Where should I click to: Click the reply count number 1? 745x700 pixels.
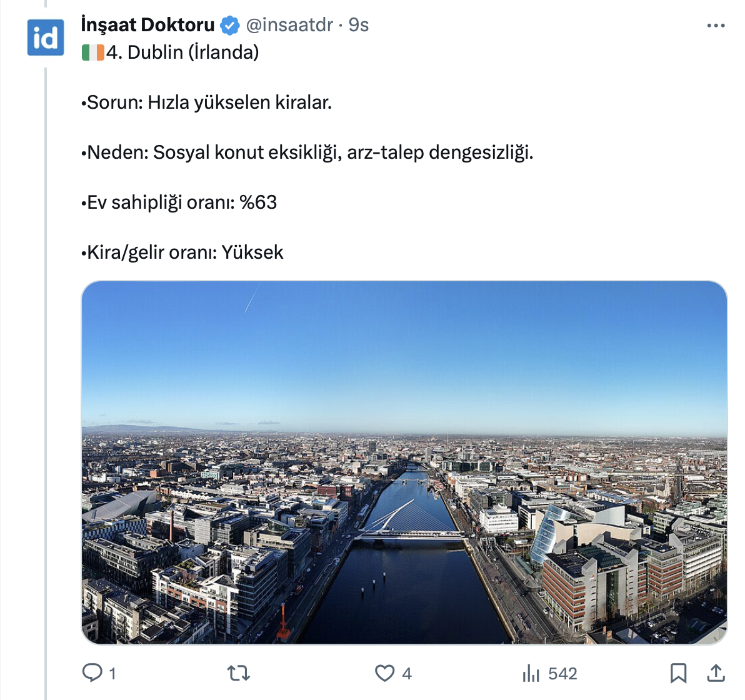[112, 674]
